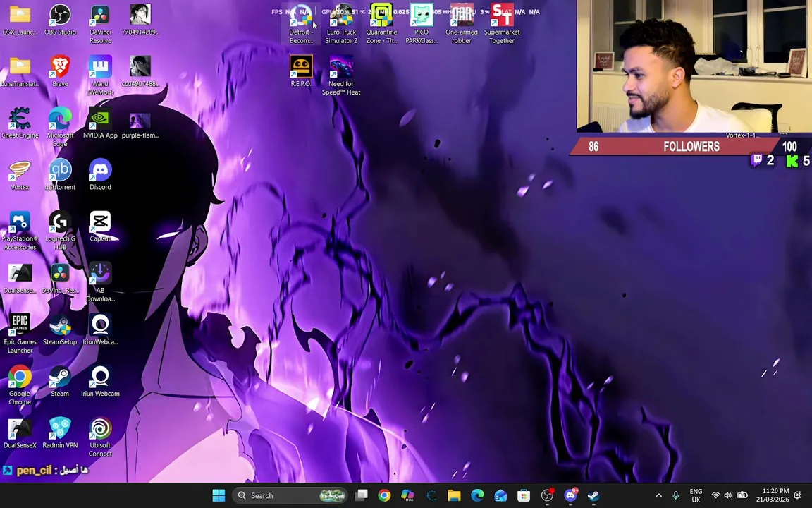
Task: Launch Need for Speed Heat shortcut
Action: (341, 75)
